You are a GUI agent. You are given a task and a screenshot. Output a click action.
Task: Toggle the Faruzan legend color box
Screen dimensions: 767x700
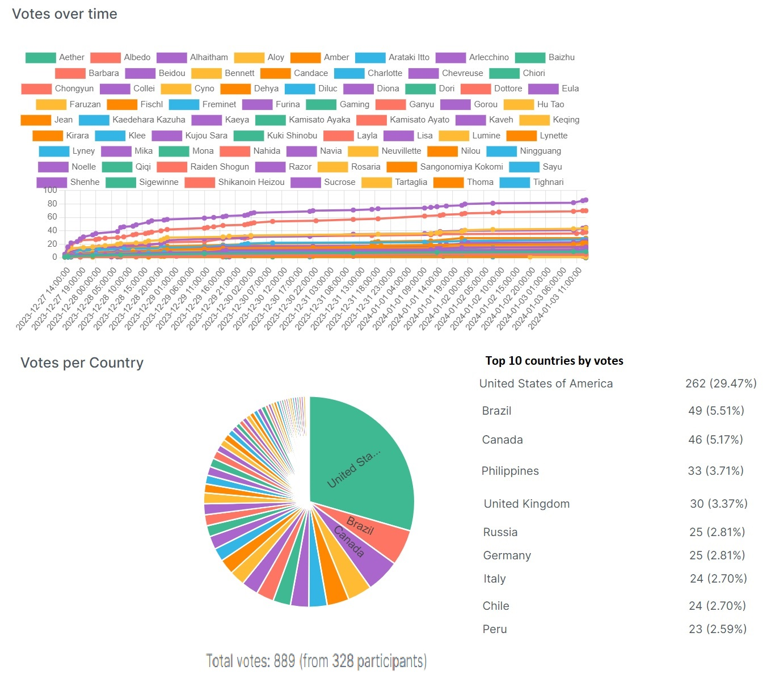click(51, 104)
